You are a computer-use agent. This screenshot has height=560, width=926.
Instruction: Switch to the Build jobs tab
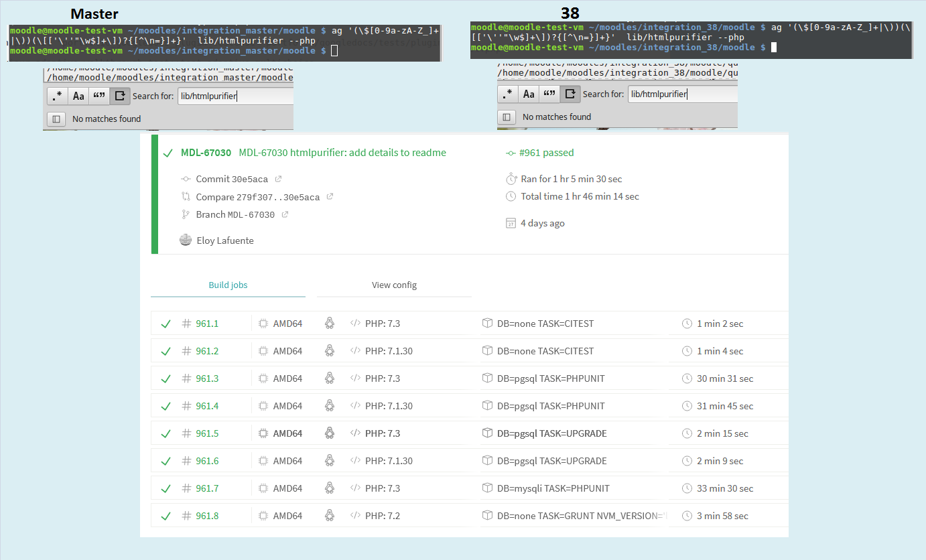coord(228,285)
